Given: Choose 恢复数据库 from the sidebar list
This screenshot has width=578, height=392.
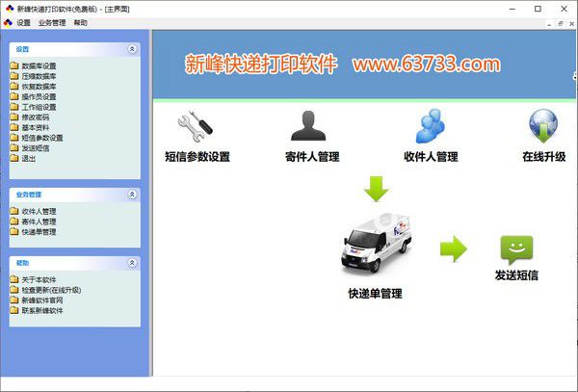Looking at the screenshot, I should [39, 87].
